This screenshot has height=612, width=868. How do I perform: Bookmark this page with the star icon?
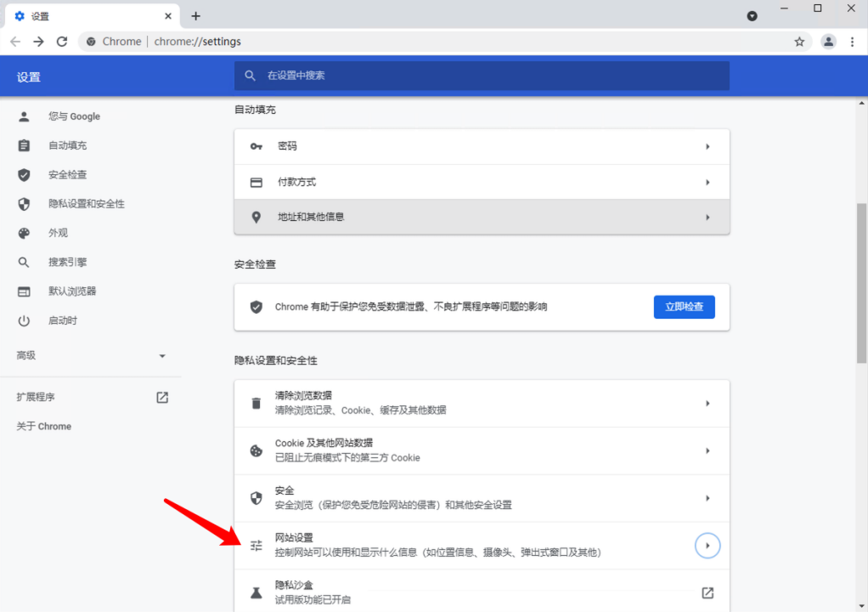pos(799,42)
